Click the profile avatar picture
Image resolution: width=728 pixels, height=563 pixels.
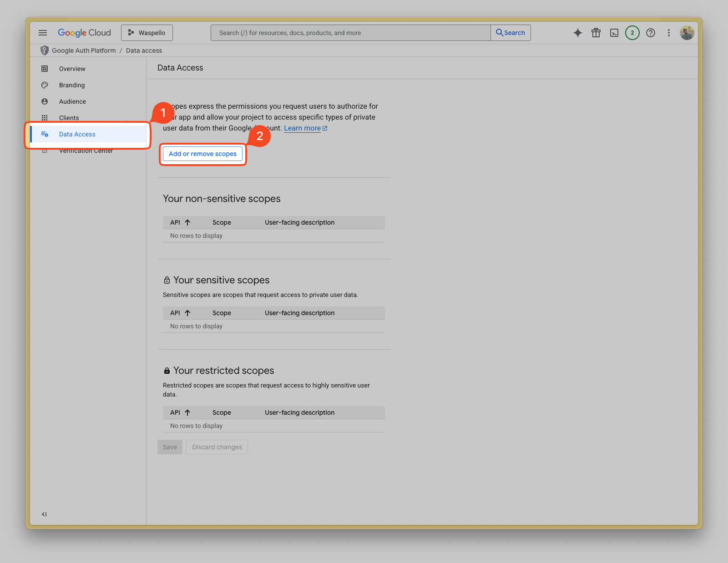(687, 32)
